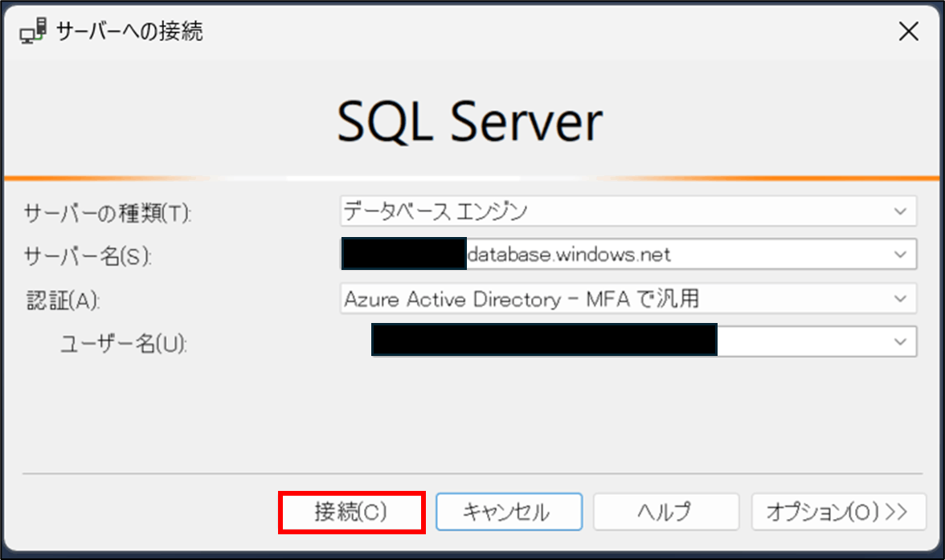Close the サーバーへの接続 dialog
The width and height of the screenshot is (945, 560).
[908, 31]
